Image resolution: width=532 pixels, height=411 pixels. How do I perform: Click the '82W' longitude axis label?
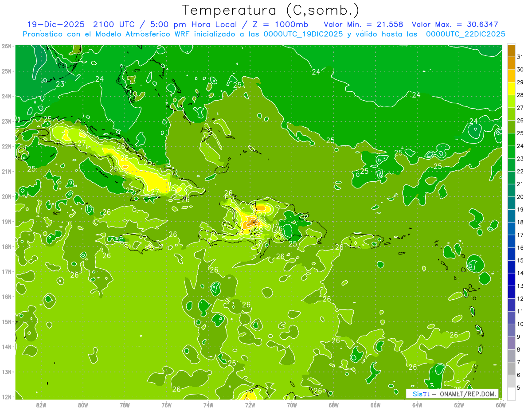coord(41,405)
